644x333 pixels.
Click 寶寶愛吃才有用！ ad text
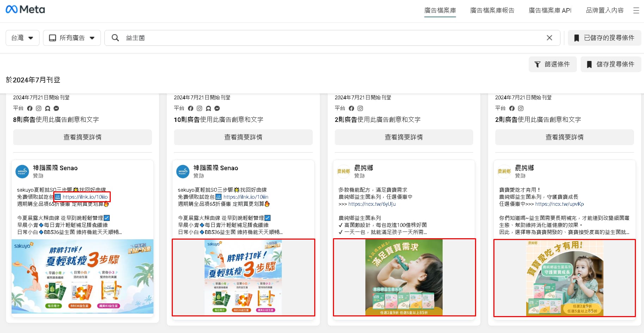point(520,190)
